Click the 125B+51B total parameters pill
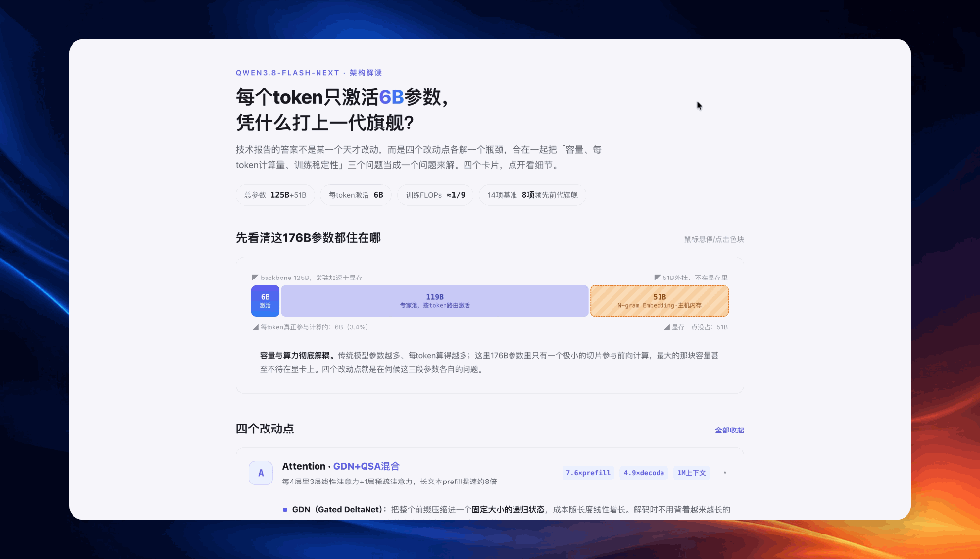 [x=275, y=195]
